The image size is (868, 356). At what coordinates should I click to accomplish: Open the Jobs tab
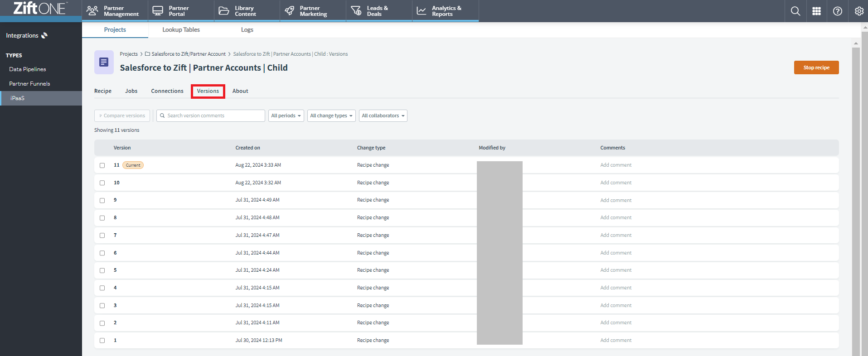(x=131, y=91)
